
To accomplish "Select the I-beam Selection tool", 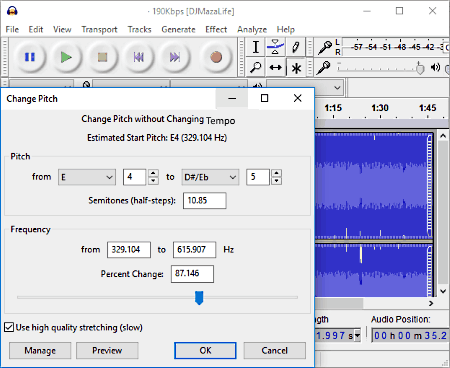I will pos(256,47).
